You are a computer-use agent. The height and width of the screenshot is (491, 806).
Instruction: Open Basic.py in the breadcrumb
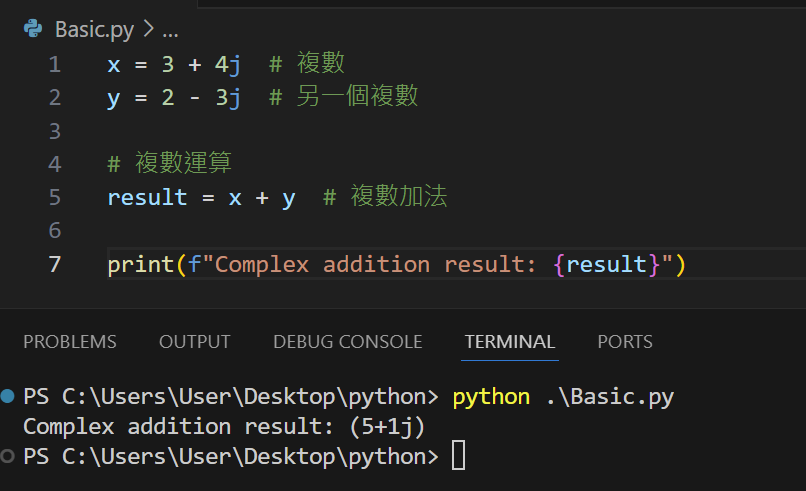click(95, 30)
